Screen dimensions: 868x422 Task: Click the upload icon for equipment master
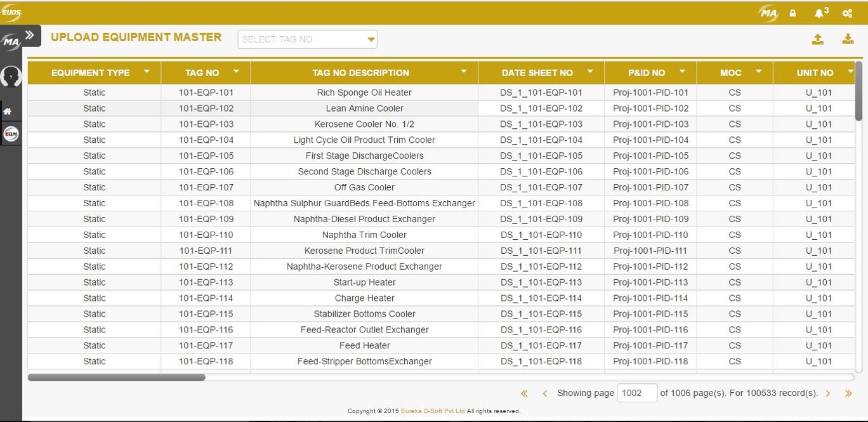pyautogui.click(x=818, y=39)
